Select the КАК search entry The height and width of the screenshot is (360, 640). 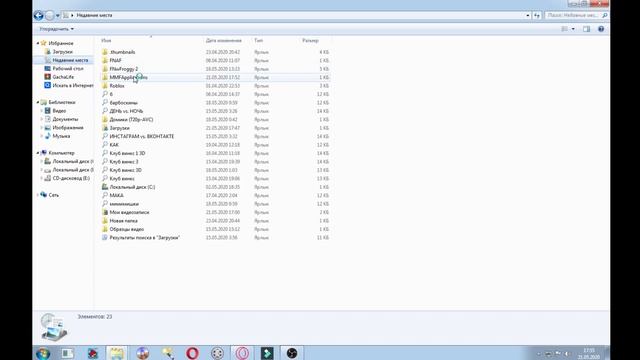(114, 145)
